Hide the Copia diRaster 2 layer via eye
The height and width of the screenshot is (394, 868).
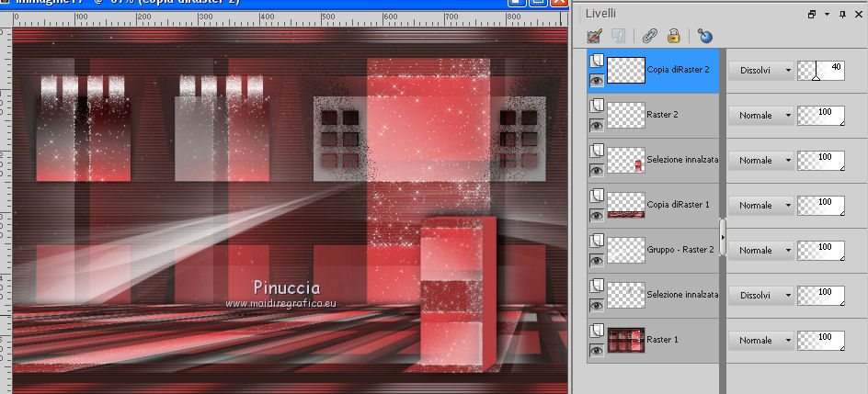point(597,81)
